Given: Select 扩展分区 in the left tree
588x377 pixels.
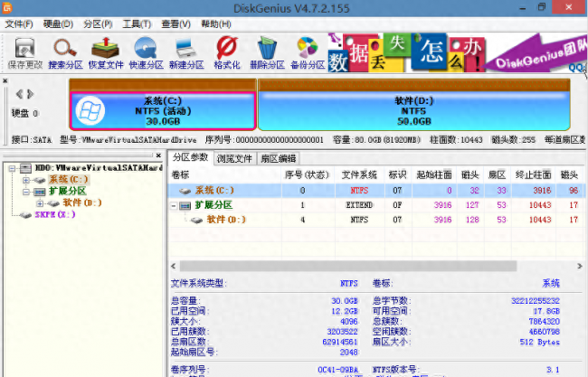Looking at the screenshot, I should [x=68, y=191].
